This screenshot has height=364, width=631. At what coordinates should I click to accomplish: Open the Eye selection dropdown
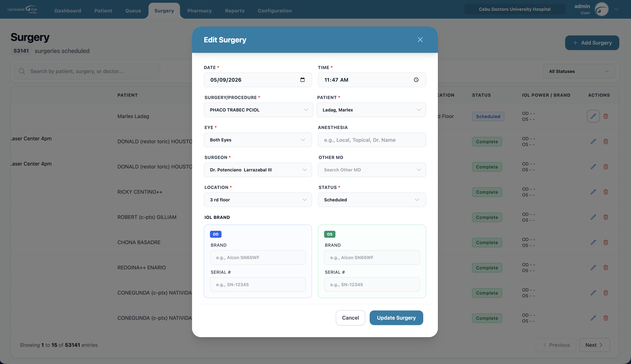[258, 140]
